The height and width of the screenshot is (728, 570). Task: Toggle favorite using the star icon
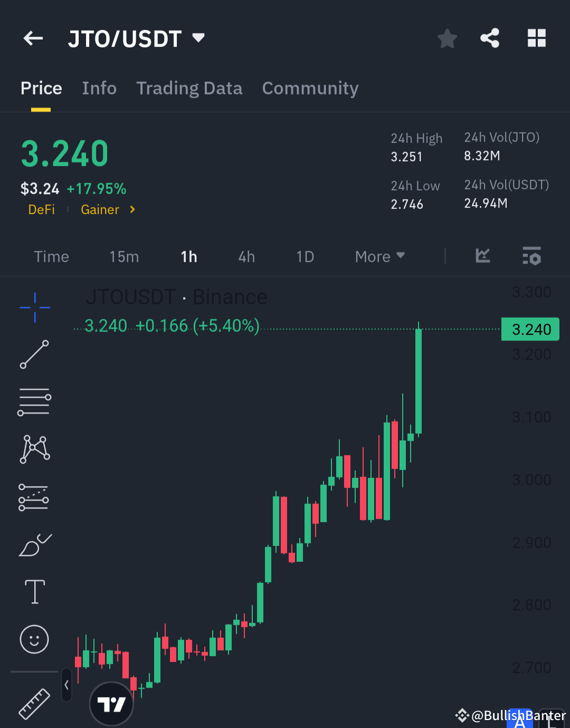[x=447, y=38]
